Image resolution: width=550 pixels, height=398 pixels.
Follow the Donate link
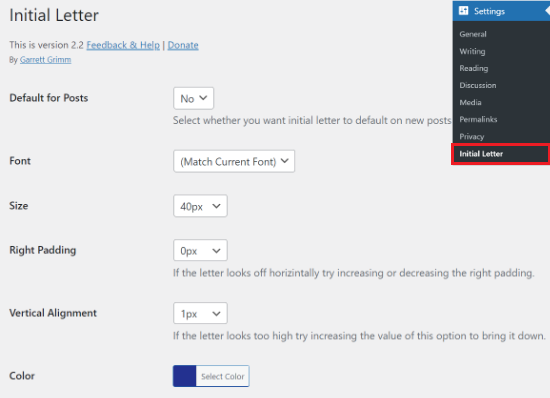[x=183, y=45]
